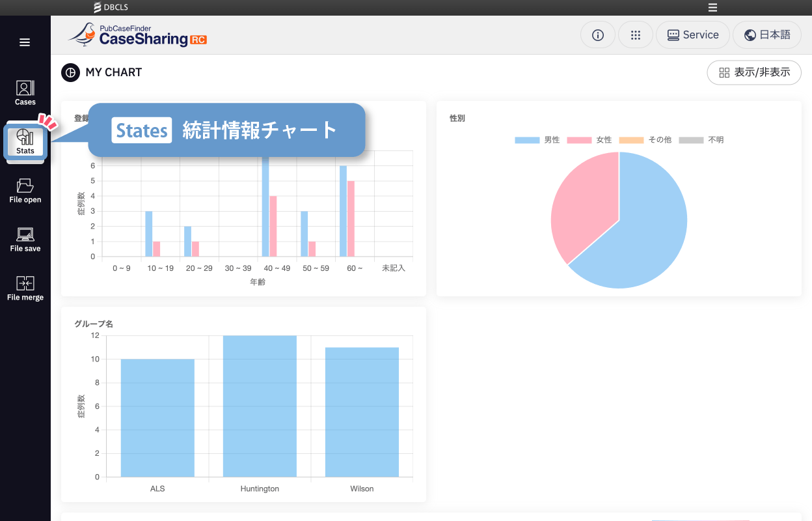This screenshot has width=812, height=521.
Task: Open the Service menu
Action: [693, 35]
